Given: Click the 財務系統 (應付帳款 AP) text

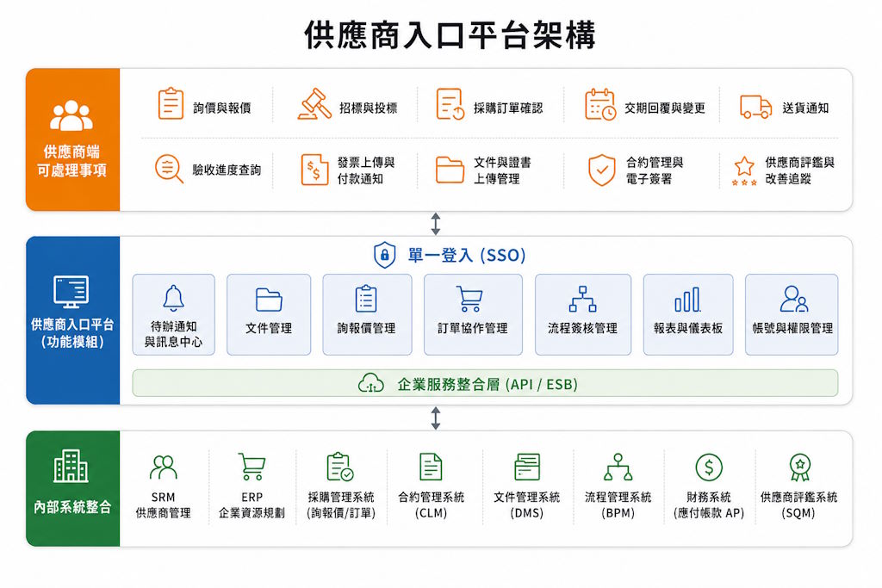Looking at the screenshot, I should (709, 504).
